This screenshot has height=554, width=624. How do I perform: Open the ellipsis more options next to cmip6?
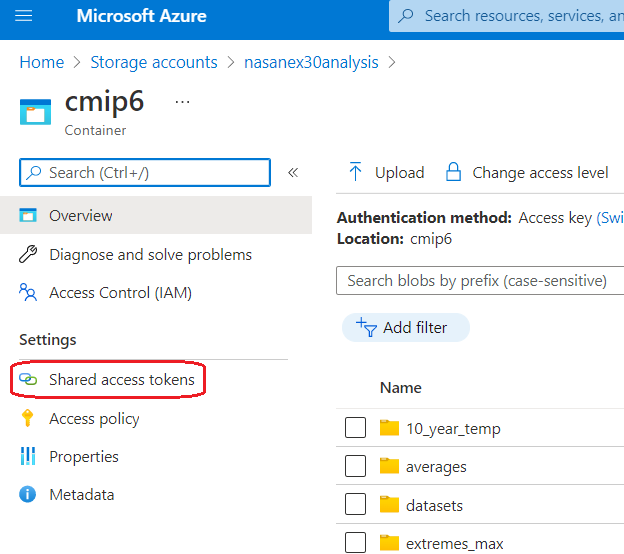pyautogui.click(x=182, y=102)
